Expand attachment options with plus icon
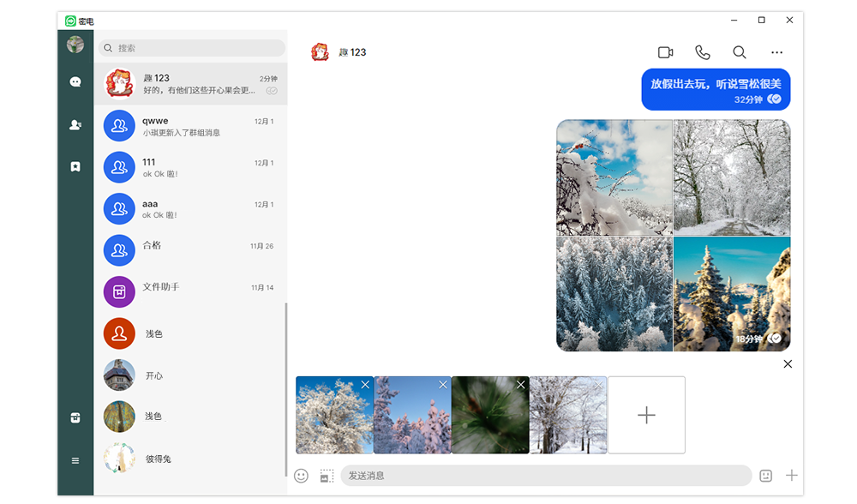 click(x=792, y=476)
